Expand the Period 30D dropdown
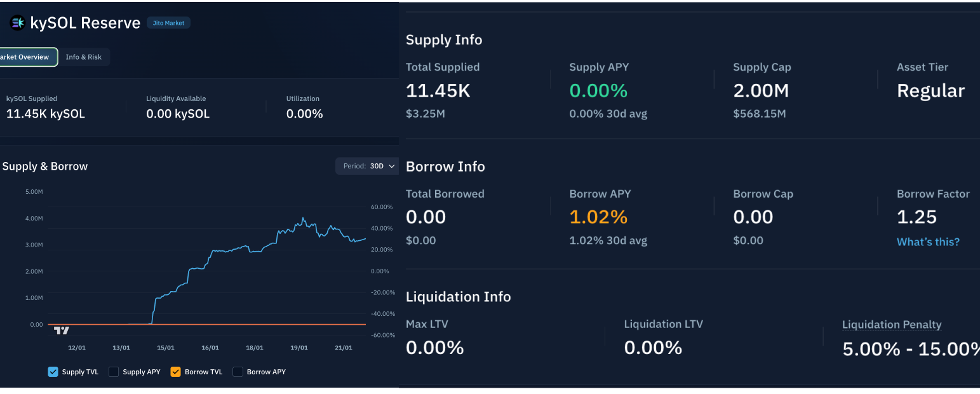The width and height of the screenshot is (980, 394). point(369,166)
